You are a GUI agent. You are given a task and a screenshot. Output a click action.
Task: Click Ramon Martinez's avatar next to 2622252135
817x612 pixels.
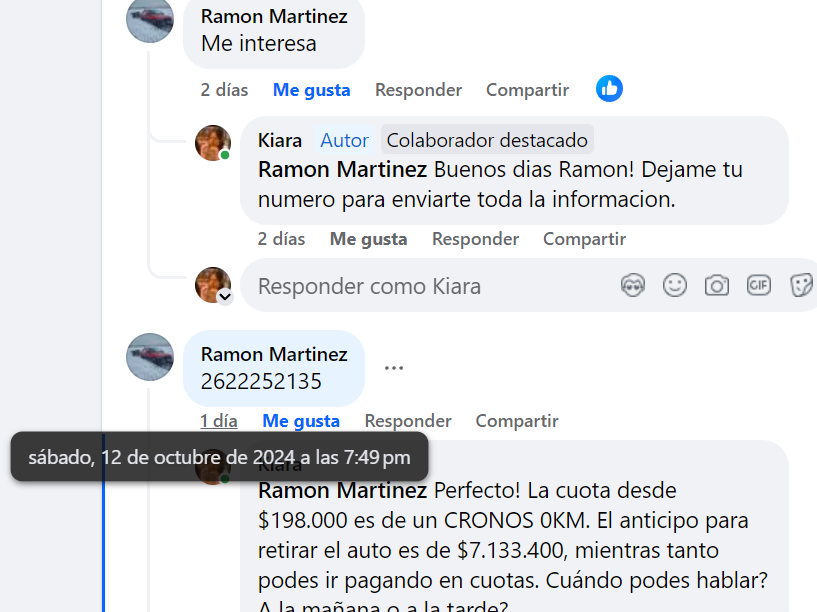coord(150,357)
